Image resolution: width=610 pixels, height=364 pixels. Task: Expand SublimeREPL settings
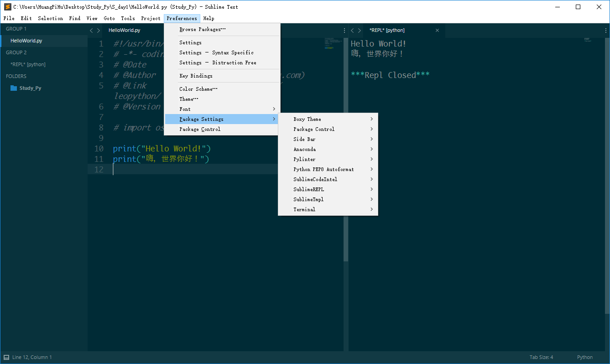pyautogui.click(x=328, y=189)
